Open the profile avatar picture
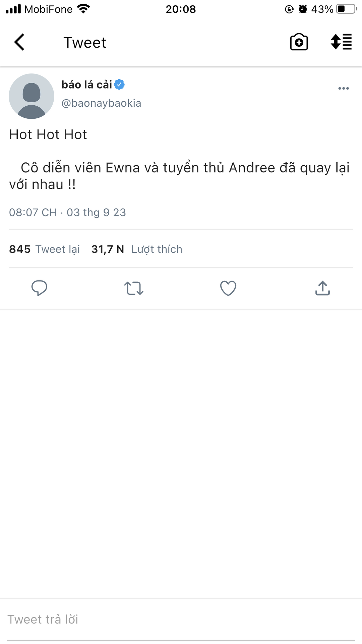This screenshot has height=644, width=362. [x=32, y=96]
